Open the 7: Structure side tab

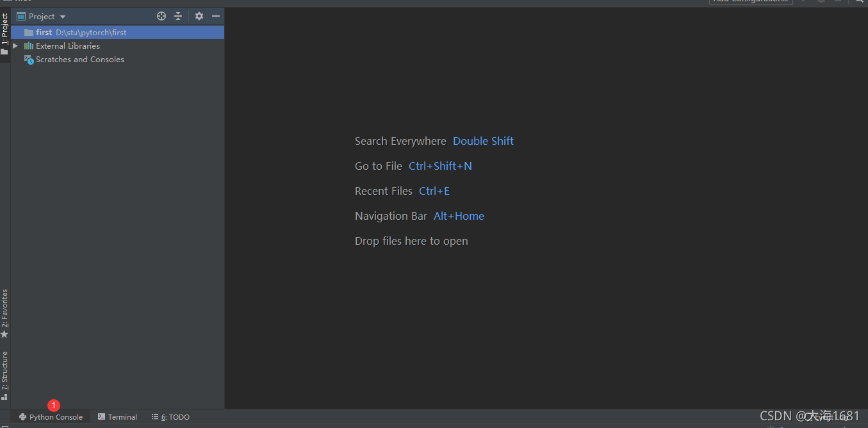pos(4,375)
